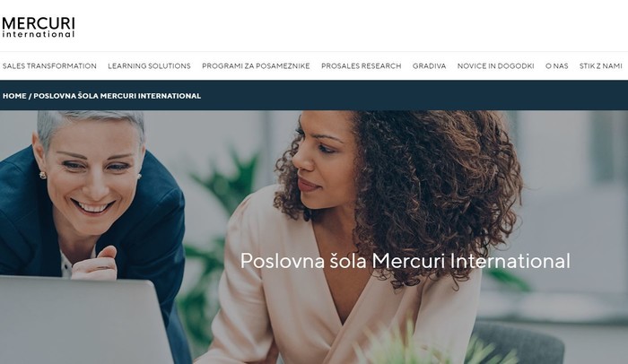628x364 pixels.
Task: Click the hero heading Poslovna šola Mercuri International
Action: (x=405, y=261)
